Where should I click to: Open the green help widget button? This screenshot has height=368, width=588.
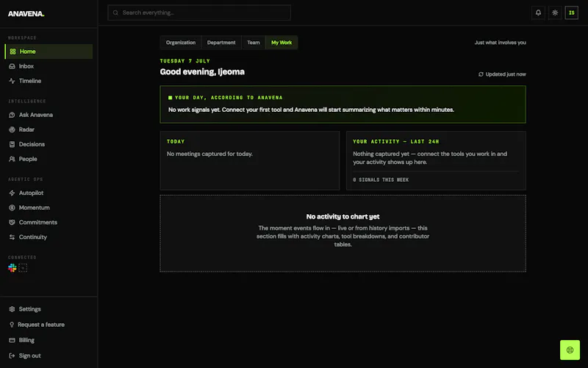click(x=570, y=350)
